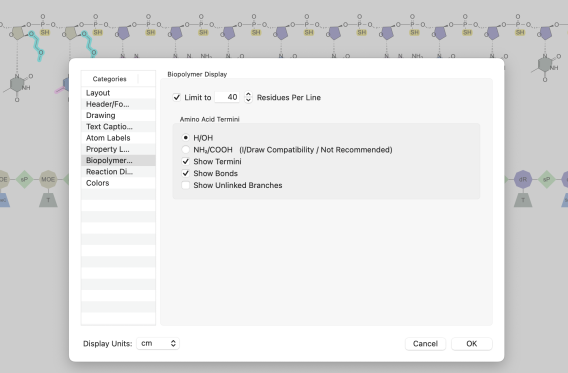
Task: Click the Categories column header
Action: [110, 79]
